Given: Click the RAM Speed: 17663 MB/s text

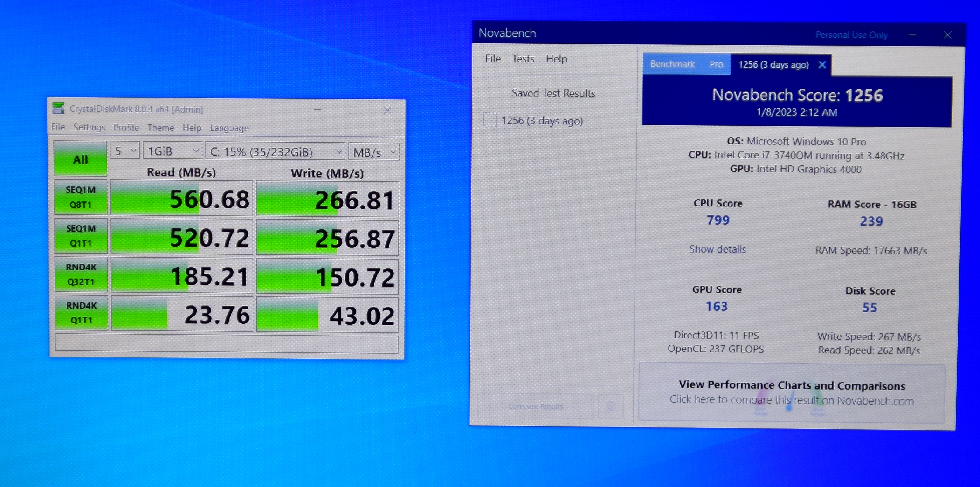Looking at the screenshot, I should click(x=871, y=250).
